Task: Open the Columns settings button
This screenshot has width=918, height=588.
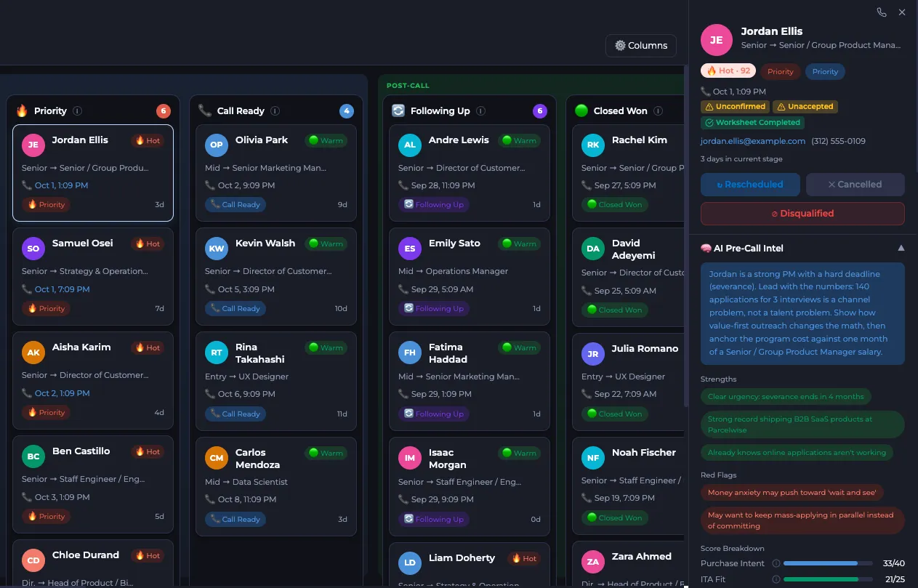Action: (x=641, y=45)
